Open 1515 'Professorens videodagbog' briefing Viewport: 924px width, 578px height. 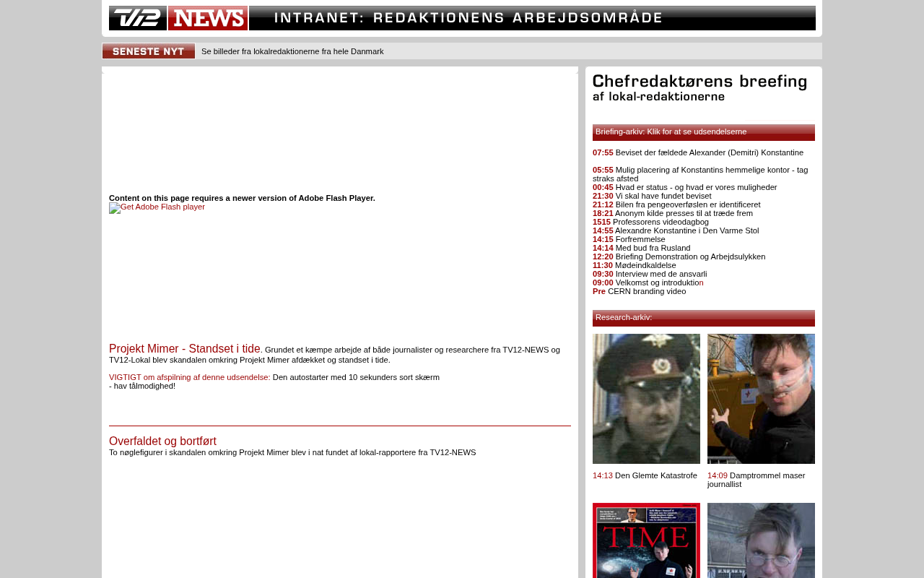651,222
